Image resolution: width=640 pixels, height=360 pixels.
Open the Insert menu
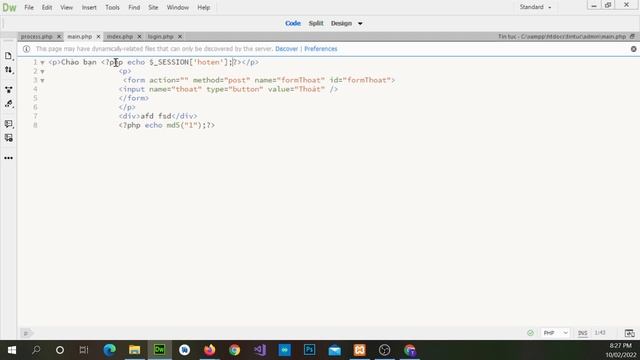[89, 7]
